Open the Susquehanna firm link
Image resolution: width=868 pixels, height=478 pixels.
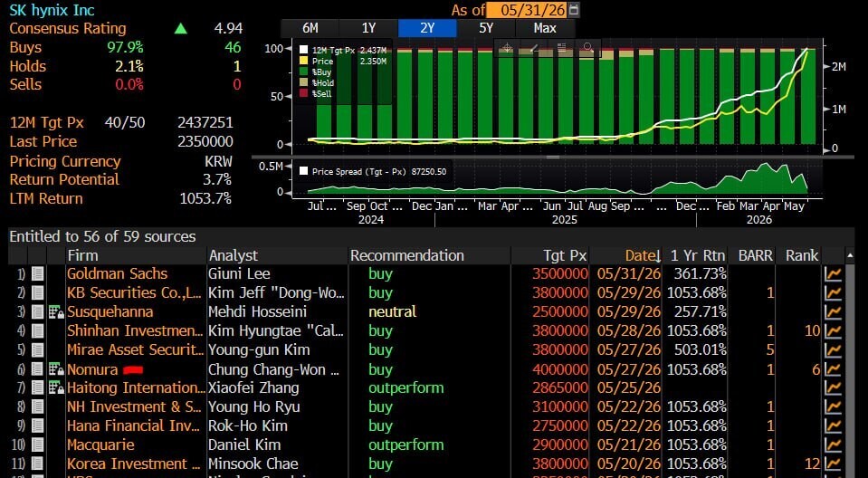110,311
